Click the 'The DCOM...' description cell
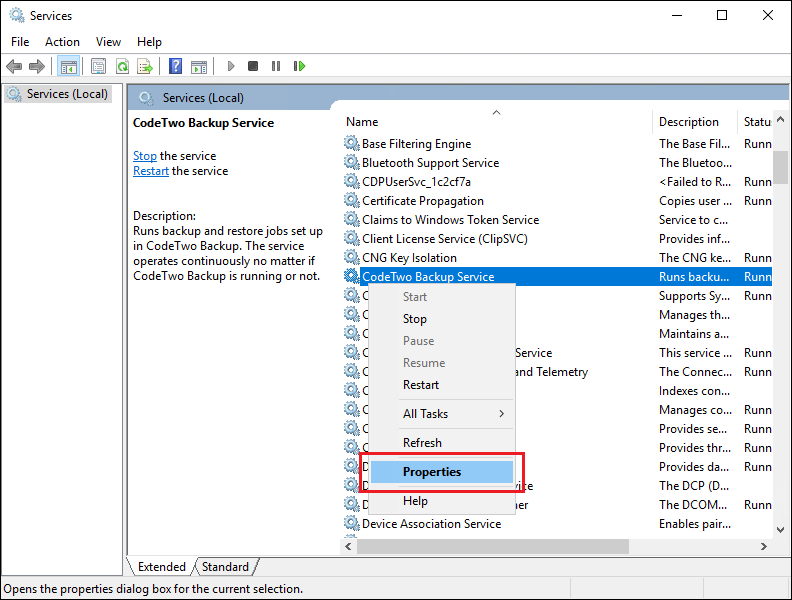 click(x=692, y=504)
